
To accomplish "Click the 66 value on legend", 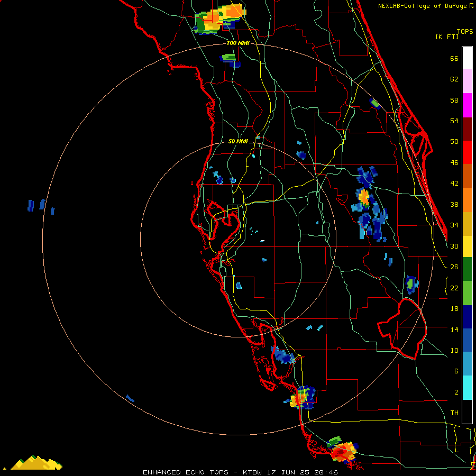I will (454, 58).
